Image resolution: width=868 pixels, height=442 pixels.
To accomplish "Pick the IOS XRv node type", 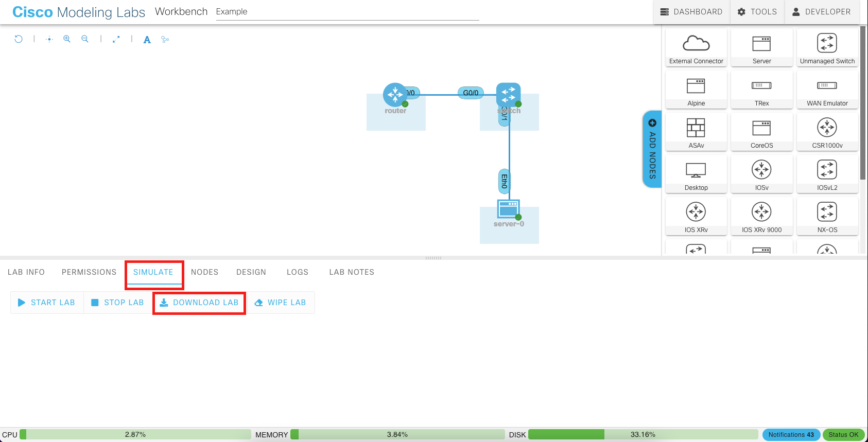I will pos(696,216).
